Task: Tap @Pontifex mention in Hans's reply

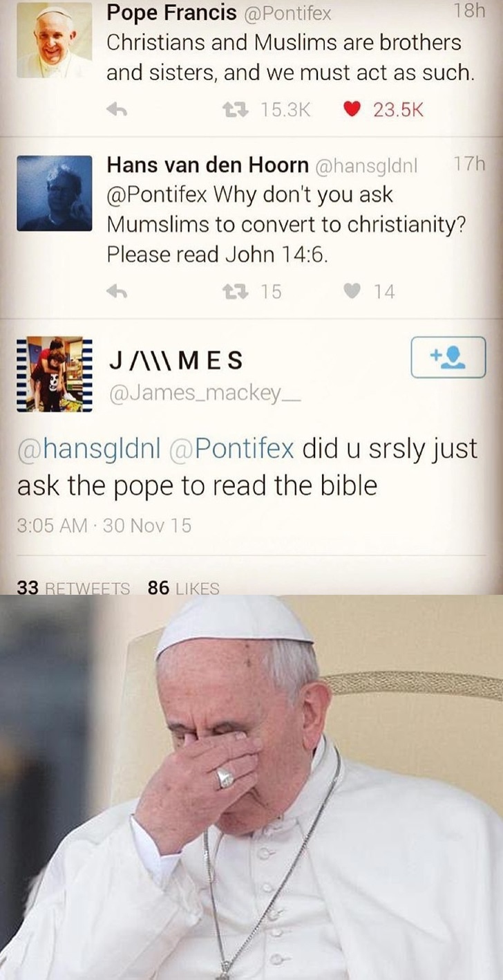Action: (156, 195)
